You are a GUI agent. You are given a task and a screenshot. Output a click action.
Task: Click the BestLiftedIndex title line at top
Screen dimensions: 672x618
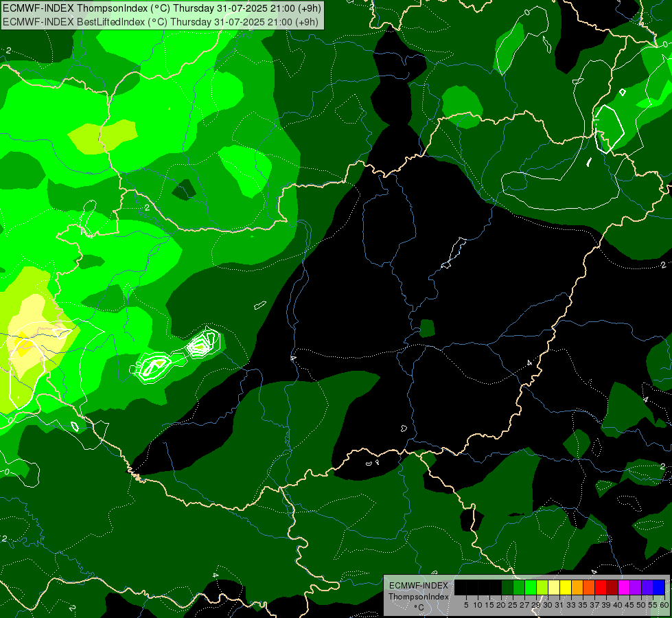(x=161, y=22)
